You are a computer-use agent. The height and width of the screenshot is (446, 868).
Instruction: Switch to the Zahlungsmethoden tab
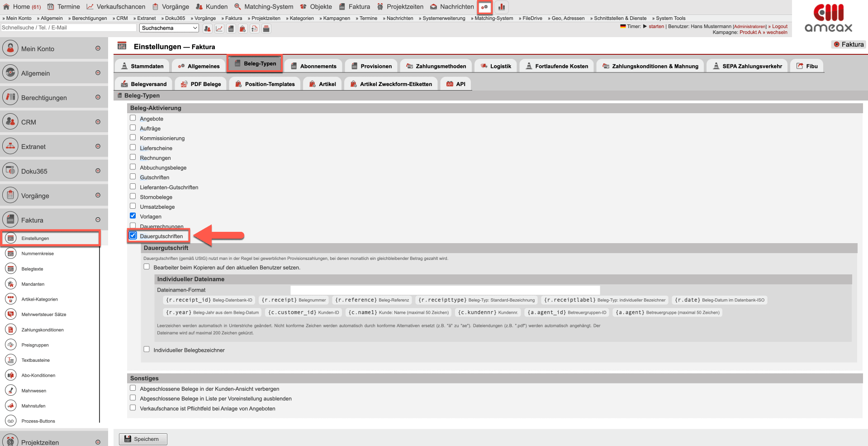coord(436,66)
